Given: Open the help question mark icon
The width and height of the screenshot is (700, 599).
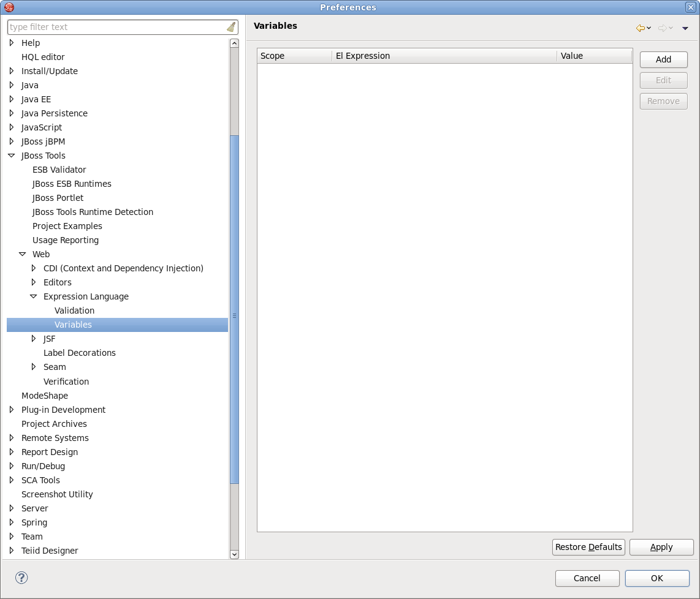Looking at the screenshot, I should pos(21,578).
